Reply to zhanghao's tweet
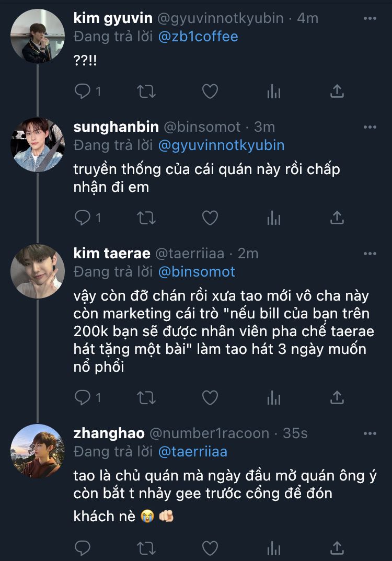392x561 pixels. point(83,548)
